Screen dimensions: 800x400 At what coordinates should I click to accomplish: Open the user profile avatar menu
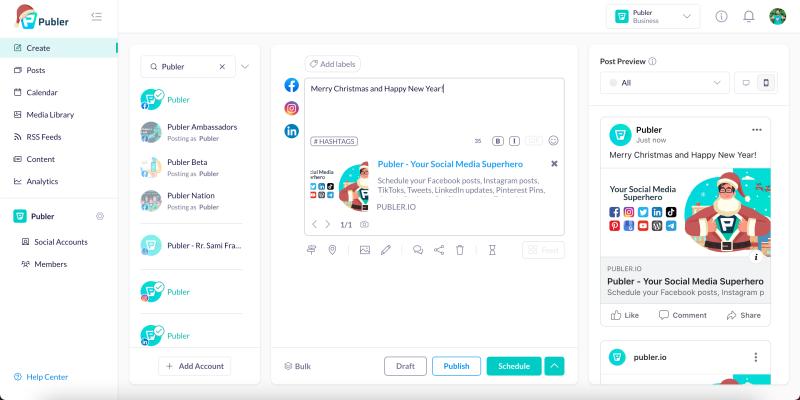[778, 16]
